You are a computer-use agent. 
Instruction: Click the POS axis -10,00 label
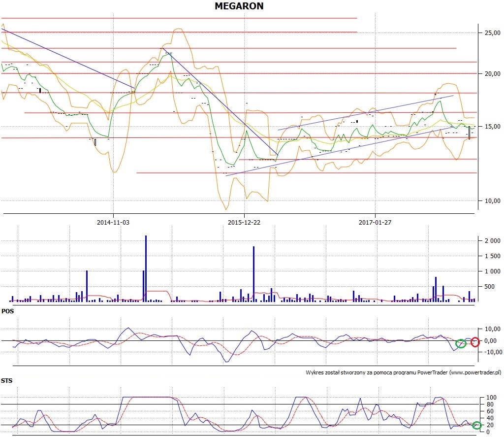coord(492,352)
